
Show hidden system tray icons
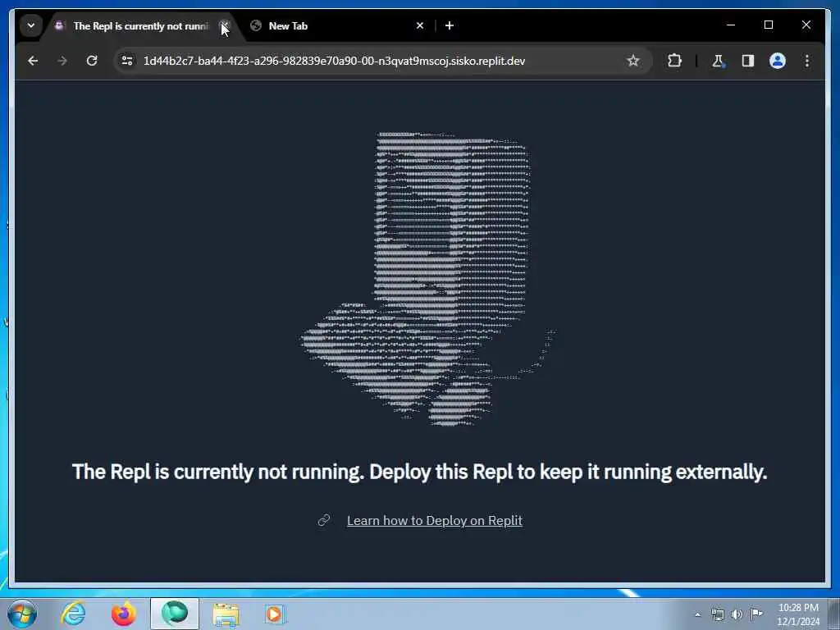(x=697, y=614)
